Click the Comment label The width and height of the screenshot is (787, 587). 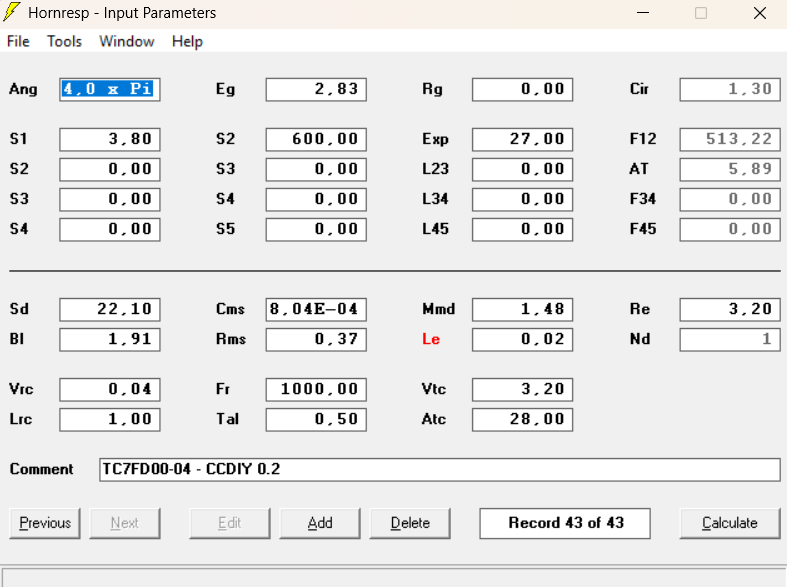pyautogui.click(x=42, y=469)
